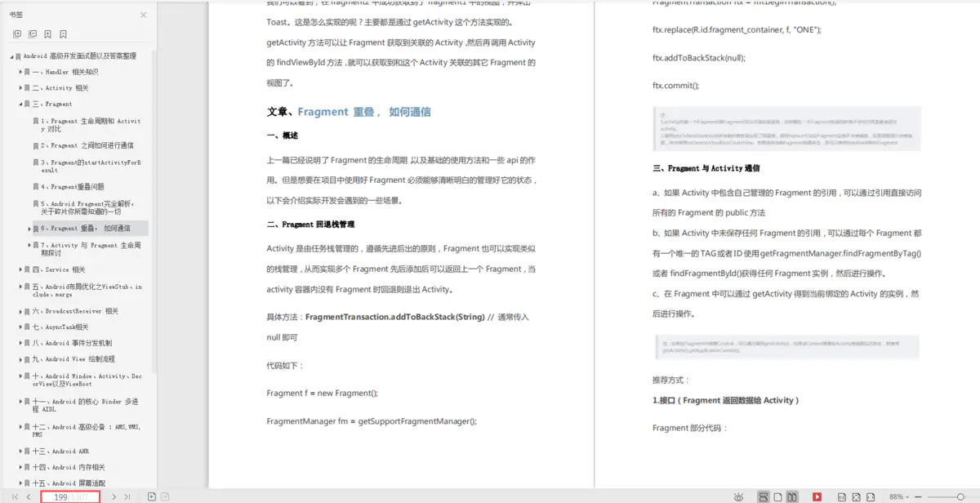Expand the 八、Android 事件分发机制 bookmark
Screen dimensions: 980x503
click(x=21, y=343)
